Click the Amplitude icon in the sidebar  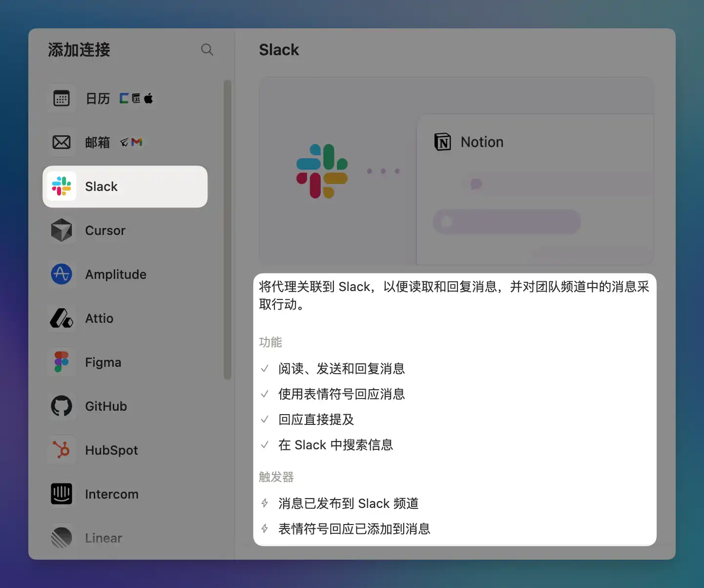(62, 274)
